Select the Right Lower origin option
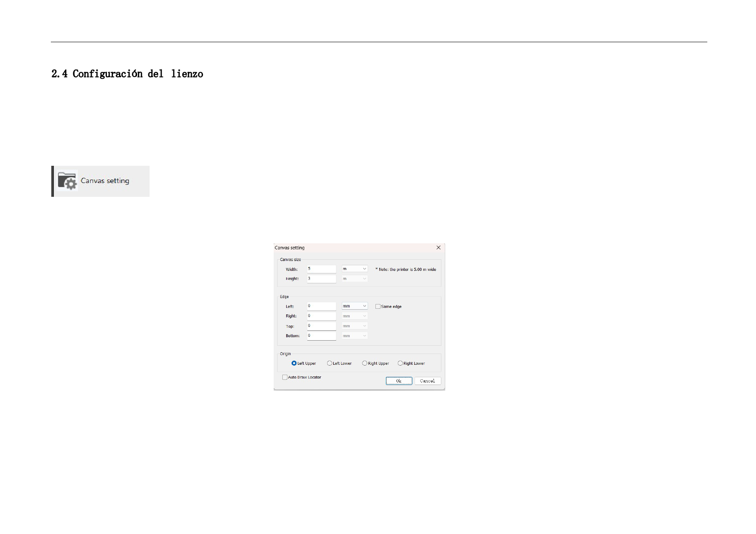756x534 pixels. tap(400, 363)
